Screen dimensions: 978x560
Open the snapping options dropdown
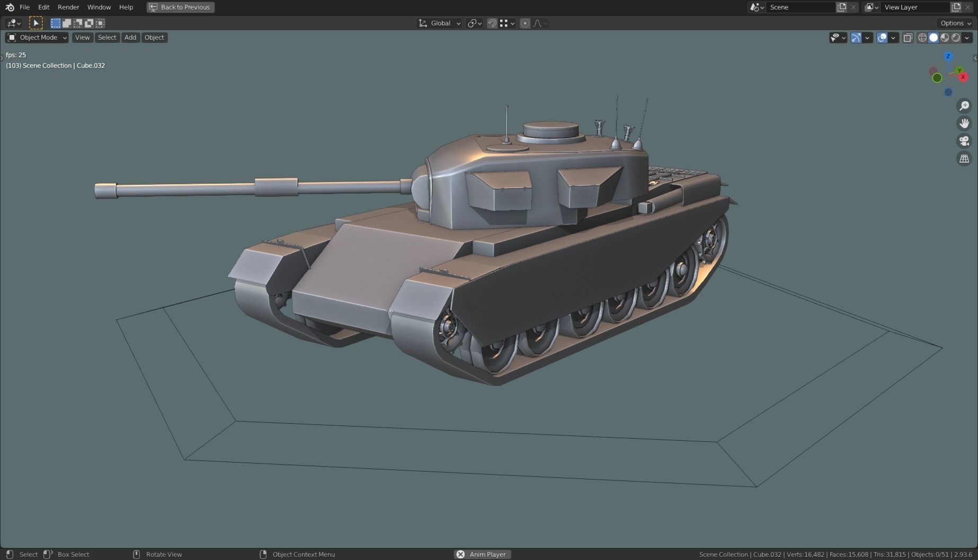point(508,23)
